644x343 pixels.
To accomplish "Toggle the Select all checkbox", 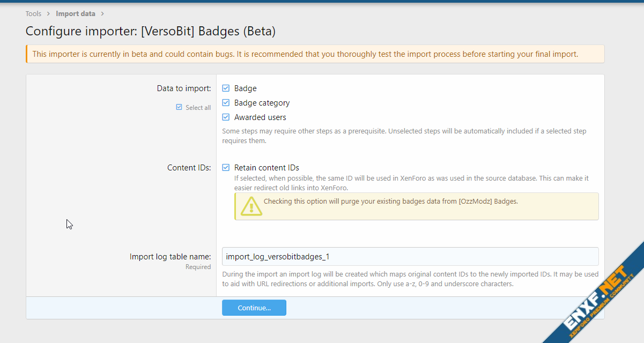I will click(179, 107).
